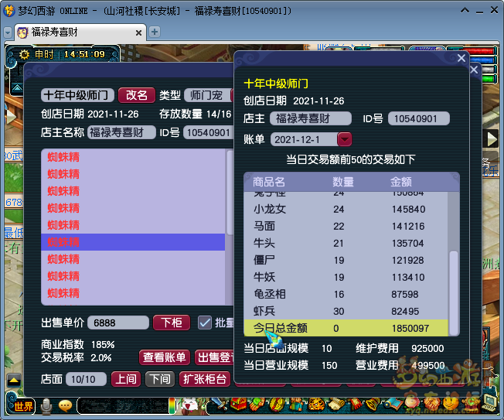Open the speech bubble chat icon
504x420 pixels.
click(x=65, y=406)
